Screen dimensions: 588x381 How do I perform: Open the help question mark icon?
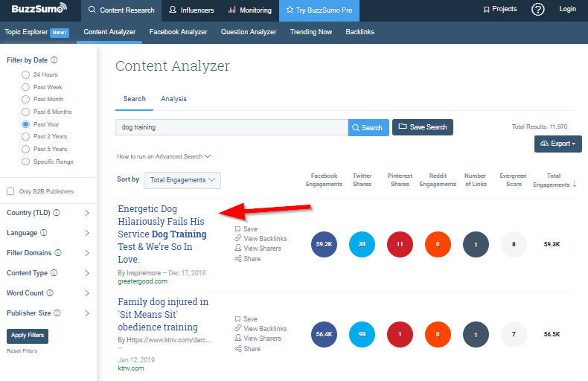click(537, 10)
